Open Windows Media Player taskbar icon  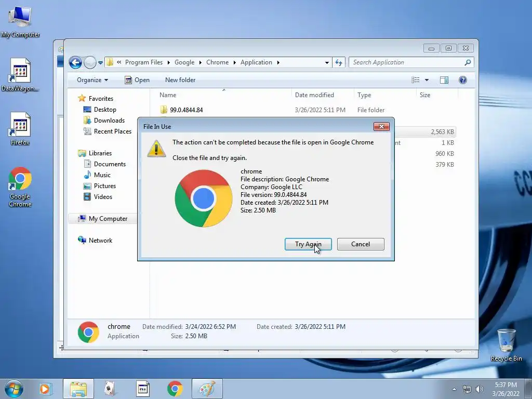point(45,389)
